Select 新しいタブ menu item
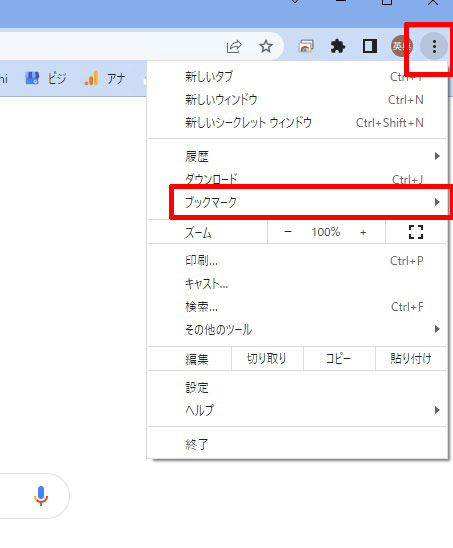 [297, 77]
